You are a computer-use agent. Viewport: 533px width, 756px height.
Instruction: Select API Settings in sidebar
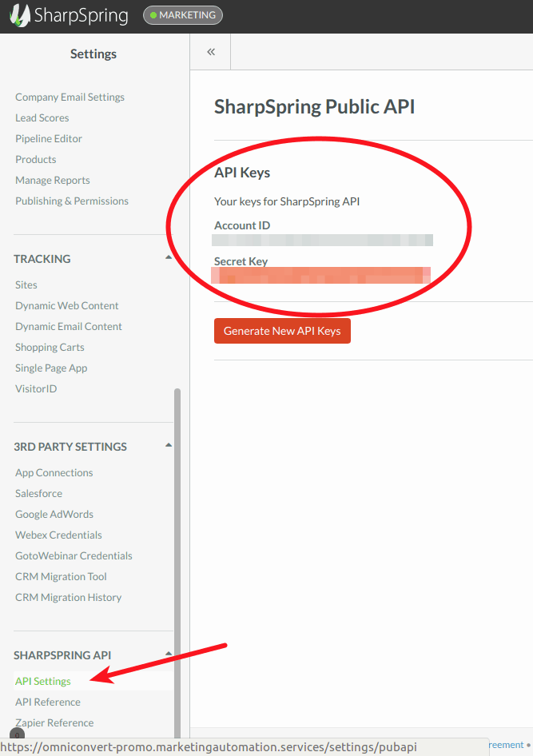(43, 681)
